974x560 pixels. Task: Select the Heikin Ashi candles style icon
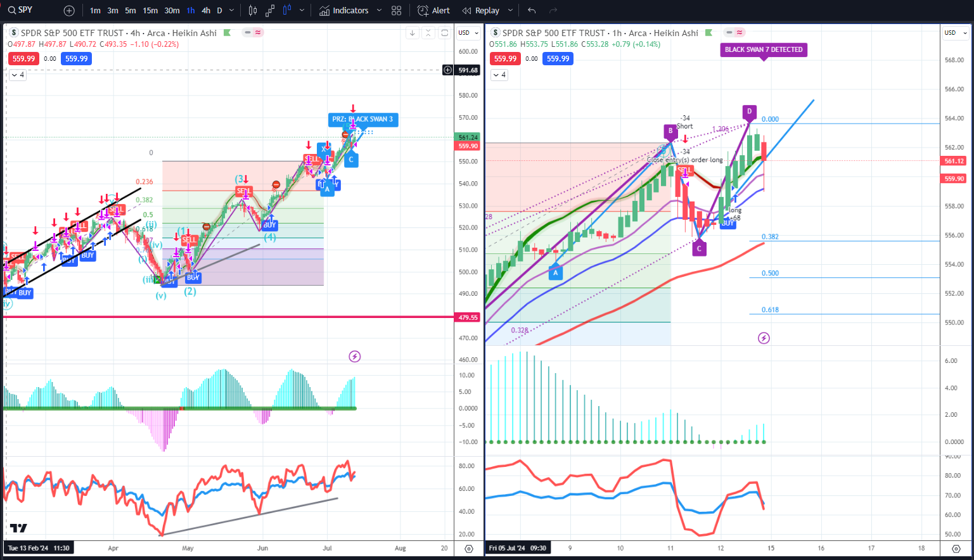pyautogui.click(x=287, y=11)
